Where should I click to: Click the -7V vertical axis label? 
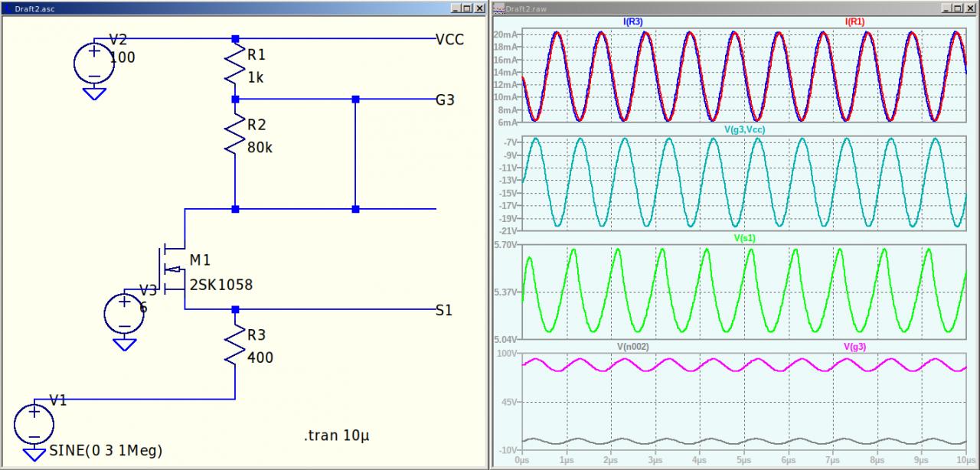pos(511,142)
